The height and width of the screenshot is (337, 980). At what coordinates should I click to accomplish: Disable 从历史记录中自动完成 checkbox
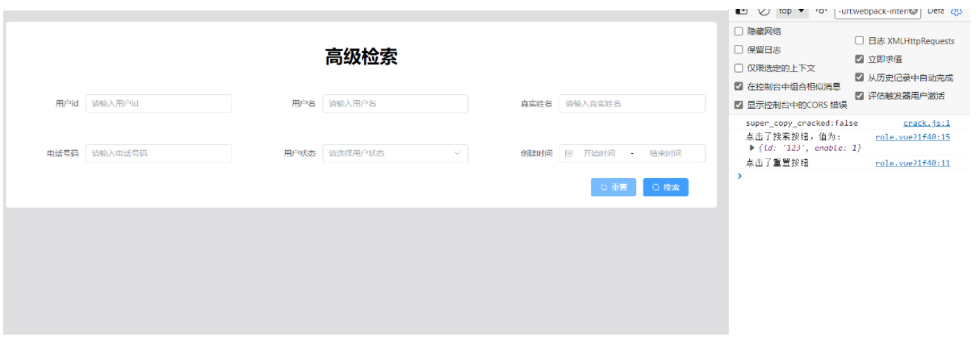coord(860,77)
